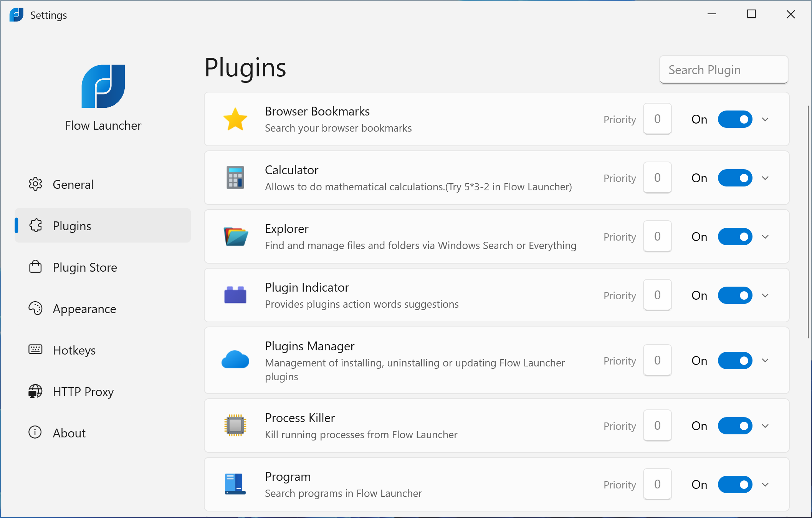
Task: Click the Flow Launcher title bar icon
Action: [17, 15]
